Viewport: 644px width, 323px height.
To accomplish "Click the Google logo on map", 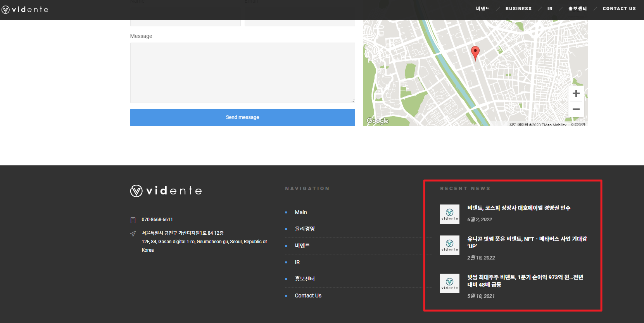I will [378, 121].
